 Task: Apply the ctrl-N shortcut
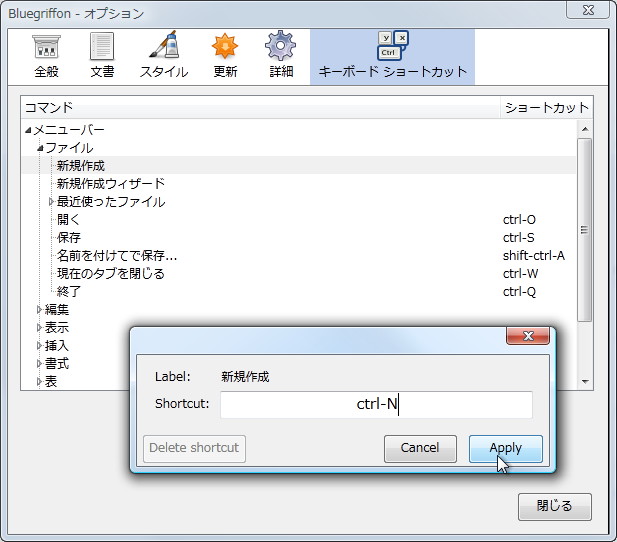506,448
